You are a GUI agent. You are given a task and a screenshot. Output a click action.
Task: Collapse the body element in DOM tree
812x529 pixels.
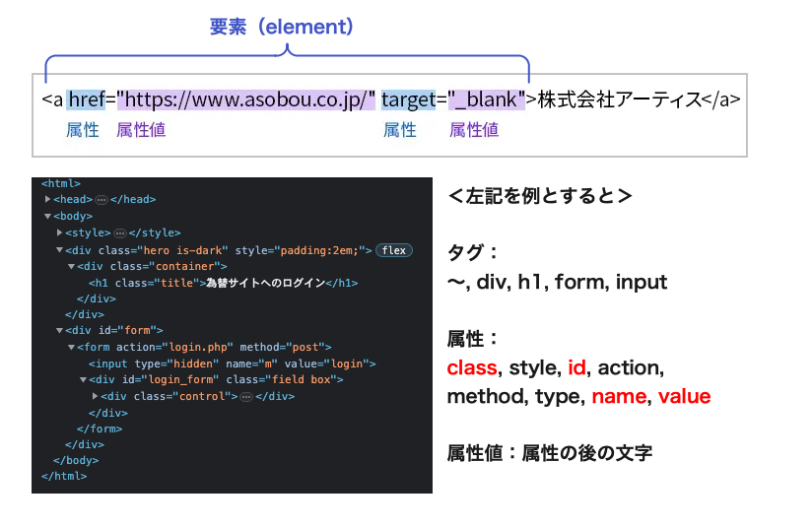pyautogui.click(x=48, y=216)
